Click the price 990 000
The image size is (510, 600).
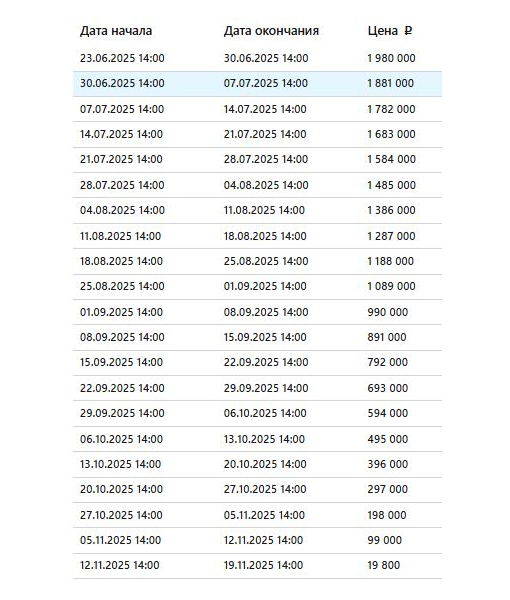pos(388,312)
